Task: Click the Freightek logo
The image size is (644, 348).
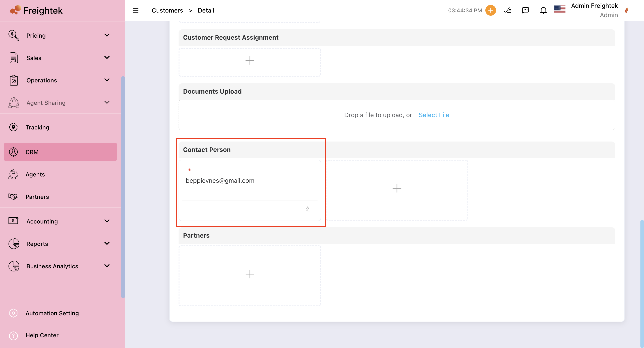Action: (x=36, y=10)
